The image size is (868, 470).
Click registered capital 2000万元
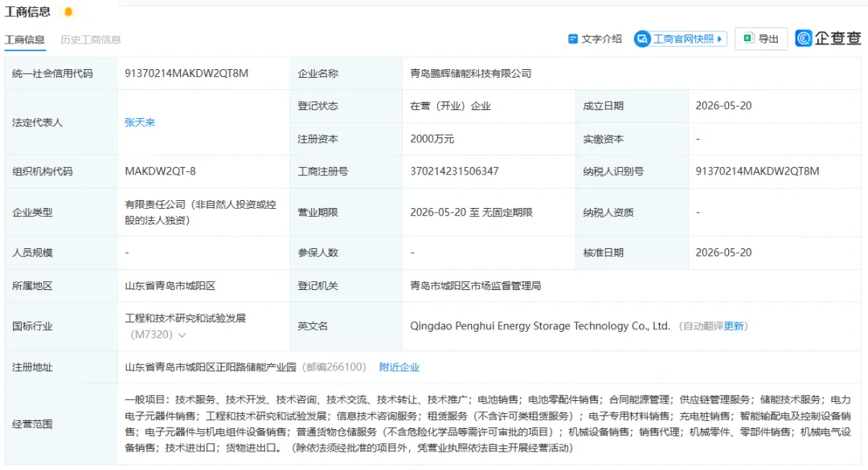[x=432, y=139]
